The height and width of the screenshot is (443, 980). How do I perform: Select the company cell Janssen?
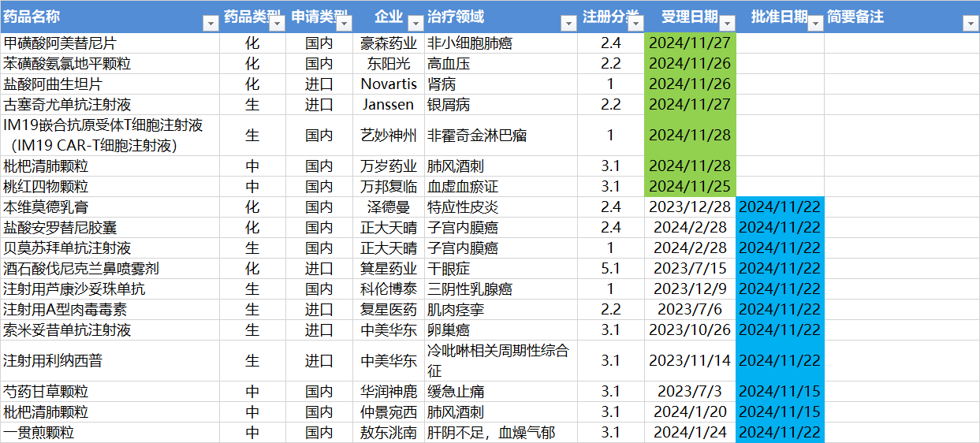point(389,105)
